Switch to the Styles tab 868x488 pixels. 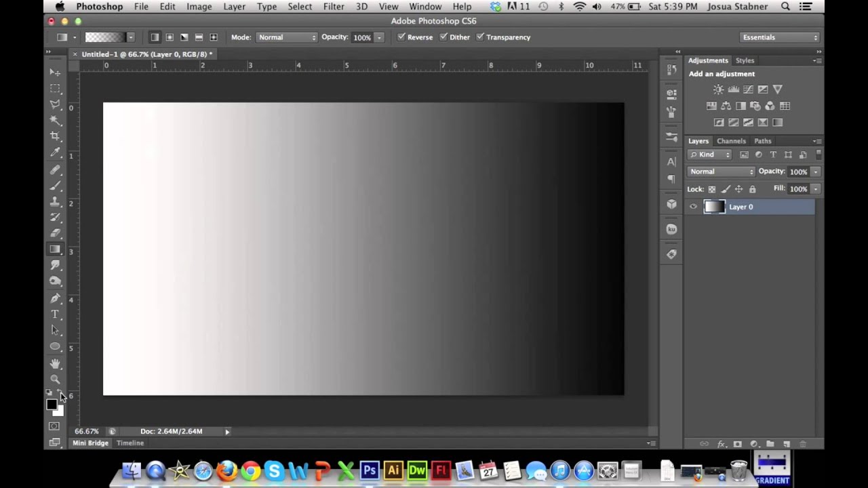pos(745,60)
